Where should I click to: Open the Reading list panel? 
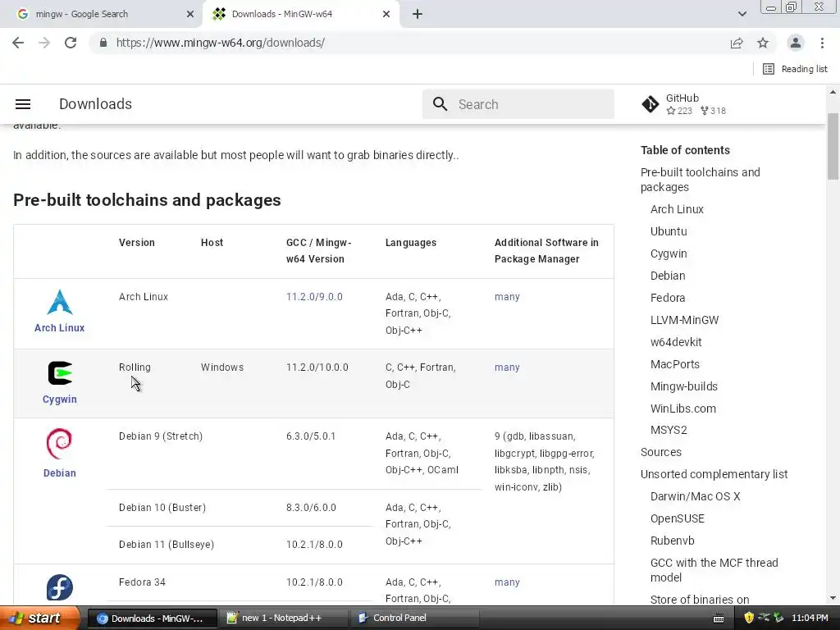tap(795, 69)
